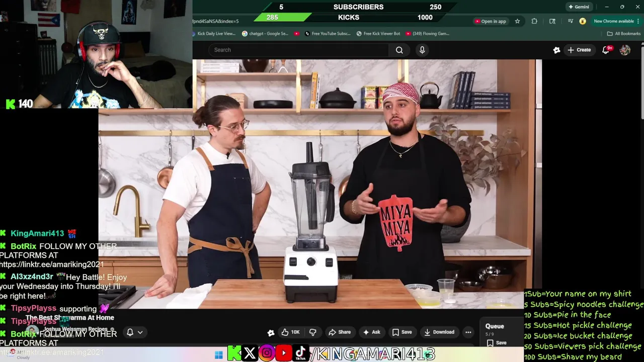Click the Kick logo in bottom banner
The width and height of the screenshot is (644, 362).
(234, 353)
